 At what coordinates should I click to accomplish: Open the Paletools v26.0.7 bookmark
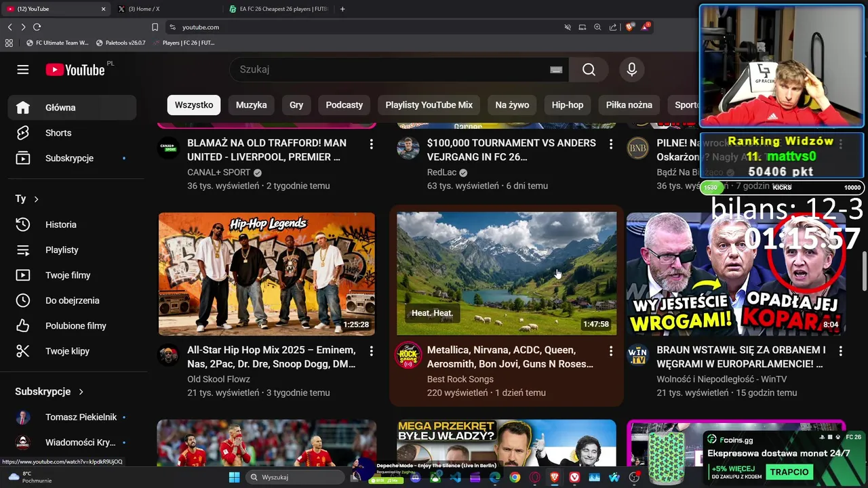tap(121, 43)
